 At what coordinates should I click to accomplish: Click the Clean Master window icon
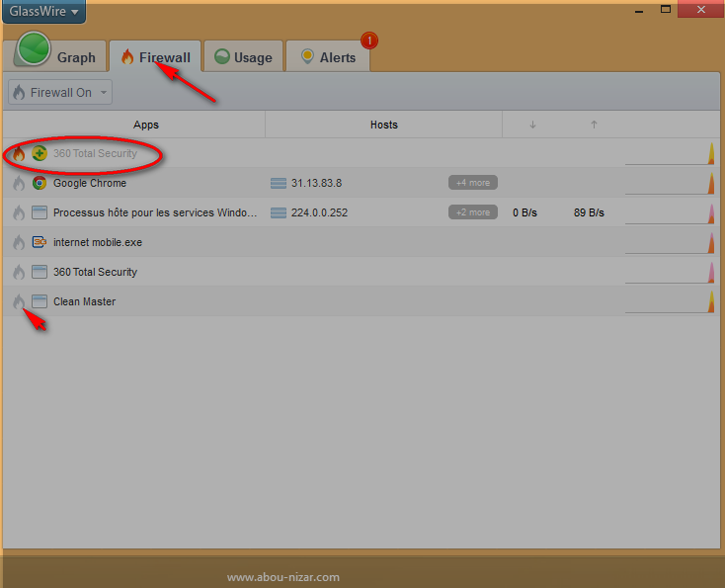click(40, 301)
